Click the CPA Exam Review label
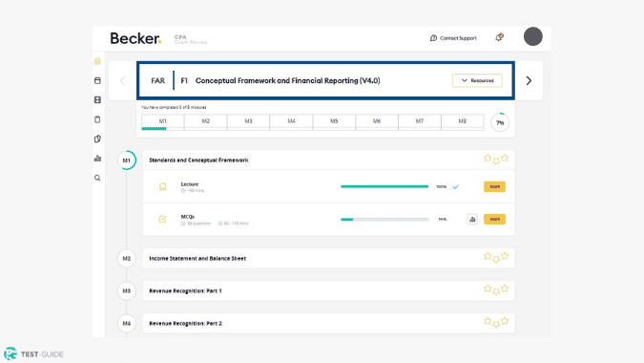 tap(191, 39)
